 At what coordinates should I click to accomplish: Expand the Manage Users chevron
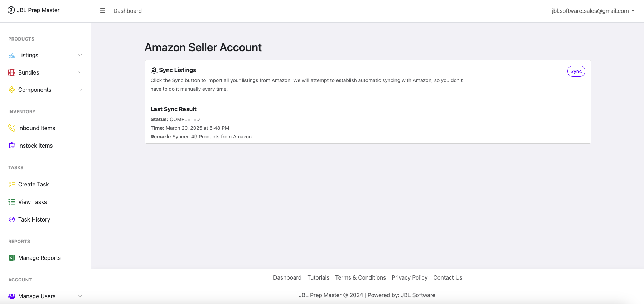coord(80,296)
